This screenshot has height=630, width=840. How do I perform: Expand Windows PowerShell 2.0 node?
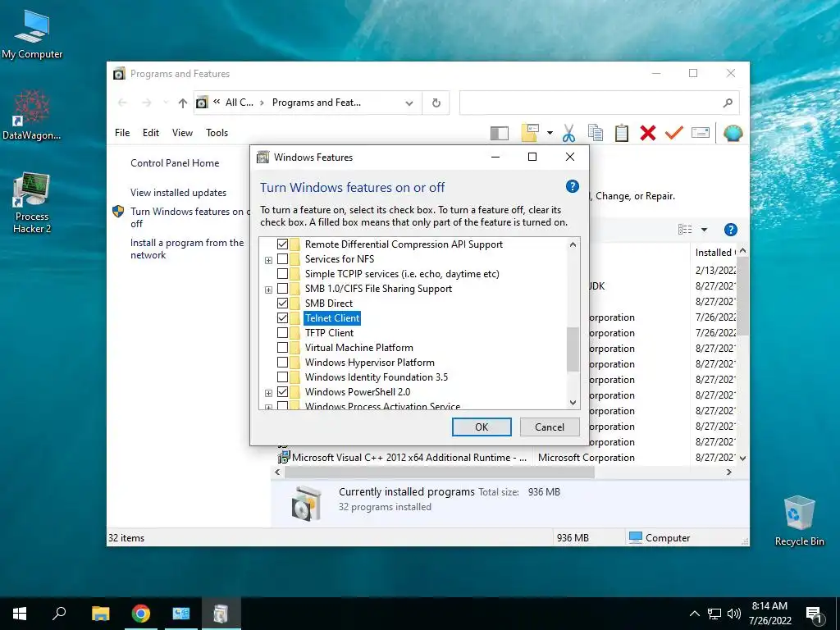coord(268,393)
